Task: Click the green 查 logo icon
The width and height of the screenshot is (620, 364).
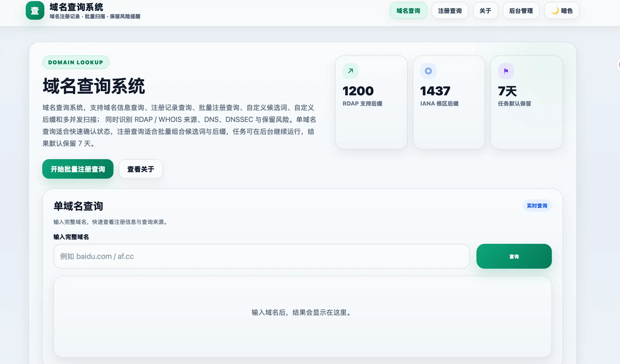Action: (35, 11)
